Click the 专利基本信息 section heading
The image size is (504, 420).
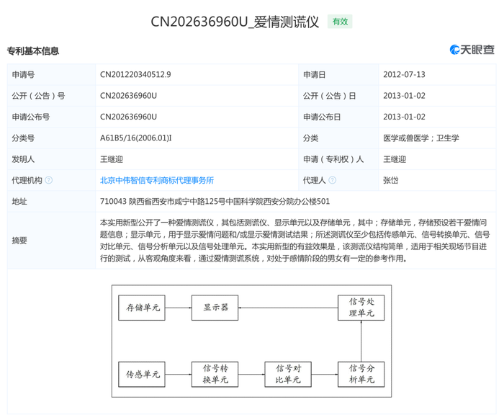pos(33,51)
